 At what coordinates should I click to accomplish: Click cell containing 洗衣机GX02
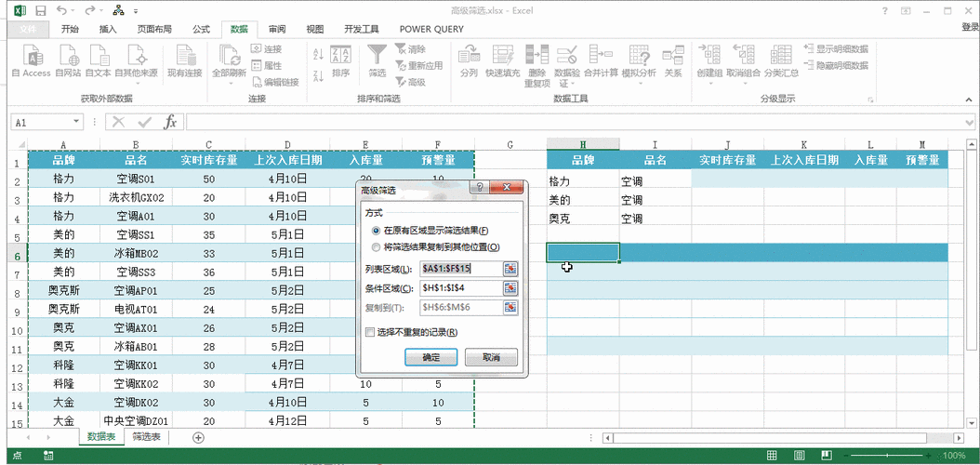coord(136,197)
